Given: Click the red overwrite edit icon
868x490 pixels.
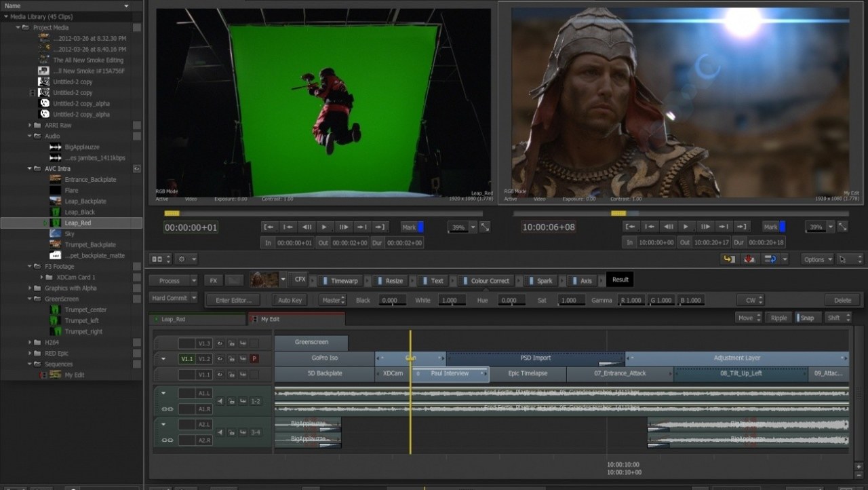Looking at the screenshot, I should pyautogui.click(x=750, y=259).
